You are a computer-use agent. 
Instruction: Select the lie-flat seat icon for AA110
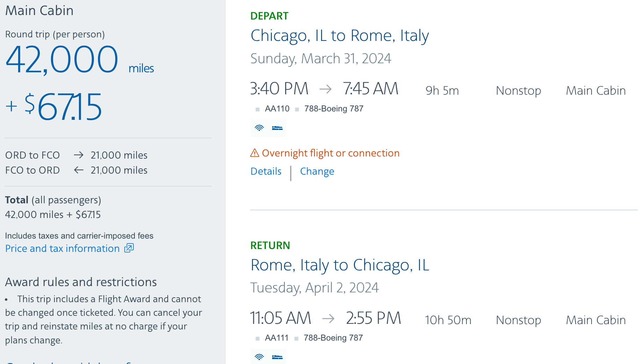[x=277, y=128]
